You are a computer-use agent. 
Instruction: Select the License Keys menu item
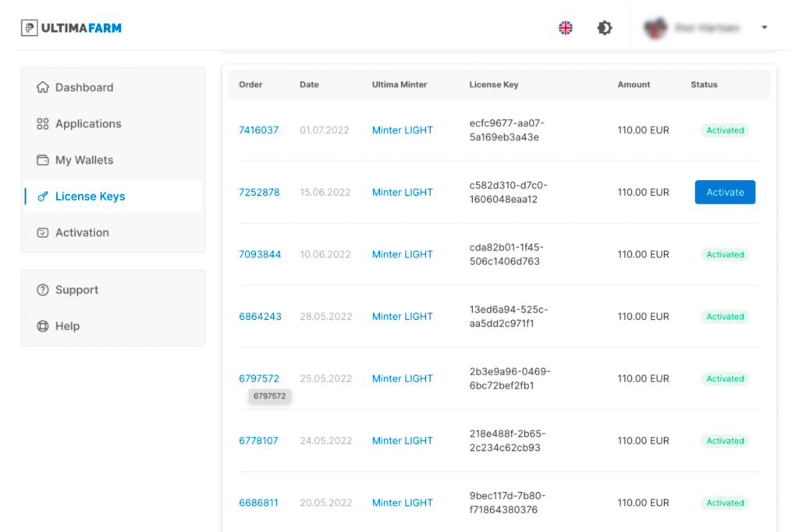pos(113,197)
